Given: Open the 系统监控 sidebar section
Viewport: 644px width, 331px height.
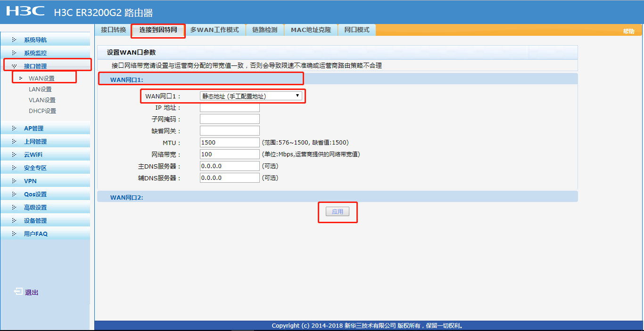Looking at the screenshot, I should pos(35,52).
